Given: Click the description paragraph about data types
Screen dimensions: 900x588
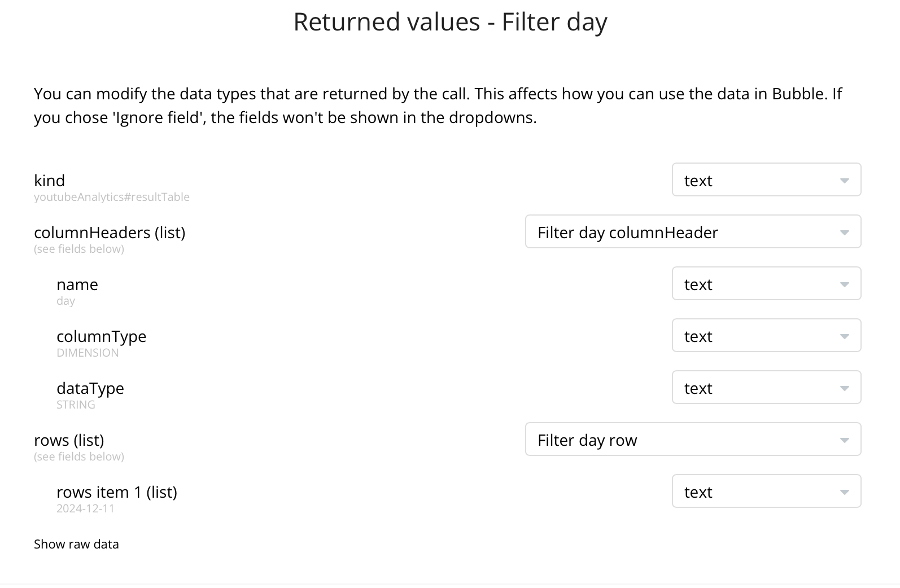Looking at the screenshot, I should coord(438,106).
